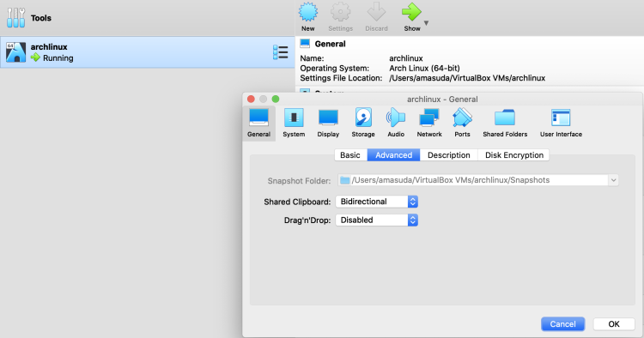Open the Storage settings category
Image resolution: width=644 pixels, height=338 pixels.
363,123
